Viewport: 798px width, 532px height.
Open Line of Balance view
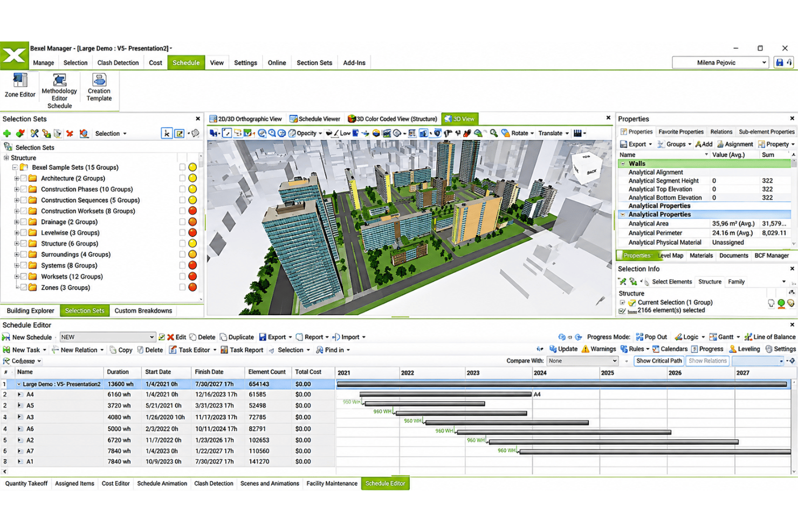(x=770, y=337)
